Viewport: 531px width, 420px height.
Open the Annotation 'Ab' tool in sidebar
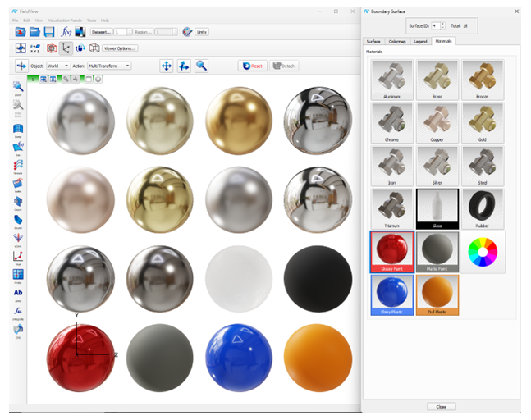18,293
